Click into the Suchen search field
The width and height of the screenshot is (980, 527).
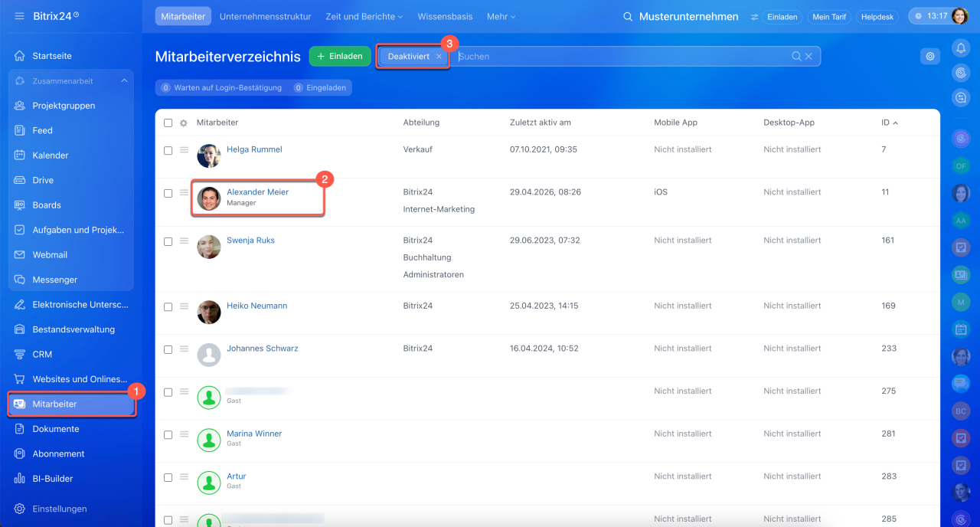(620, 56)
